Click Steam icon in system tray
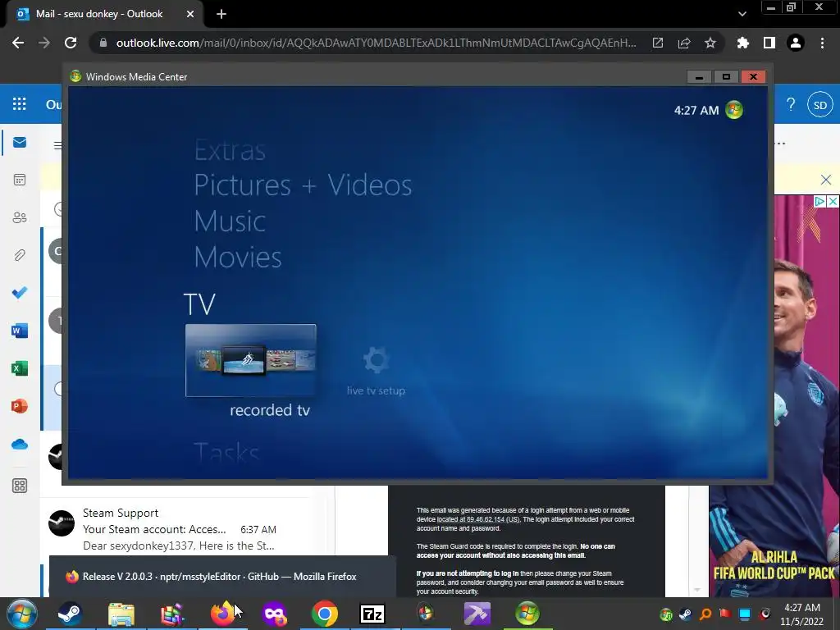The width and height of the screenshot is (840, 630). [x=685, y=614]
